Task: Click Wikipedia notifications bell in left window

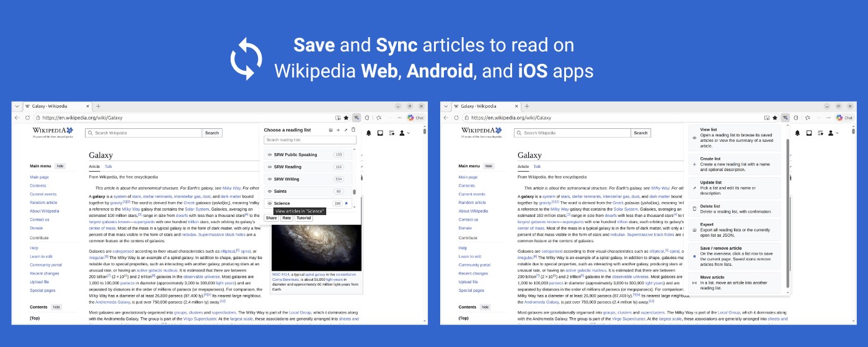Action: [x=369, y=133]
